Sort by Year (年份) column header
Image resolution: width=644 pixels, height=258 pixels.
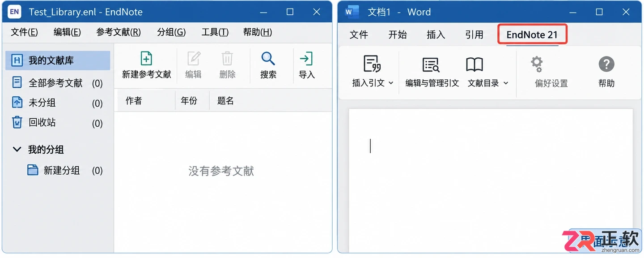pyautogui.click(x=189, y=101)
